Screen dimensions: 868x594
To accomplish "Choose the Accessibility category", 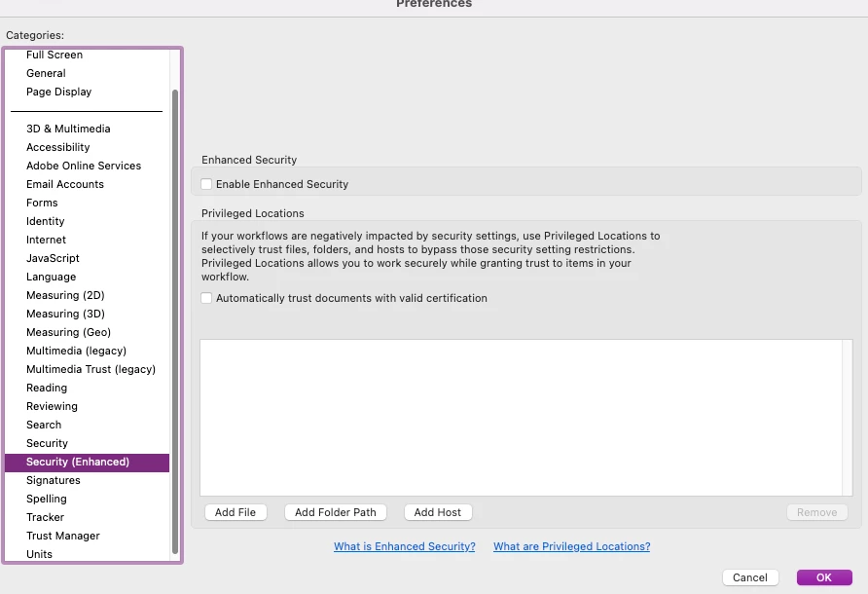I will click(87, 147).
